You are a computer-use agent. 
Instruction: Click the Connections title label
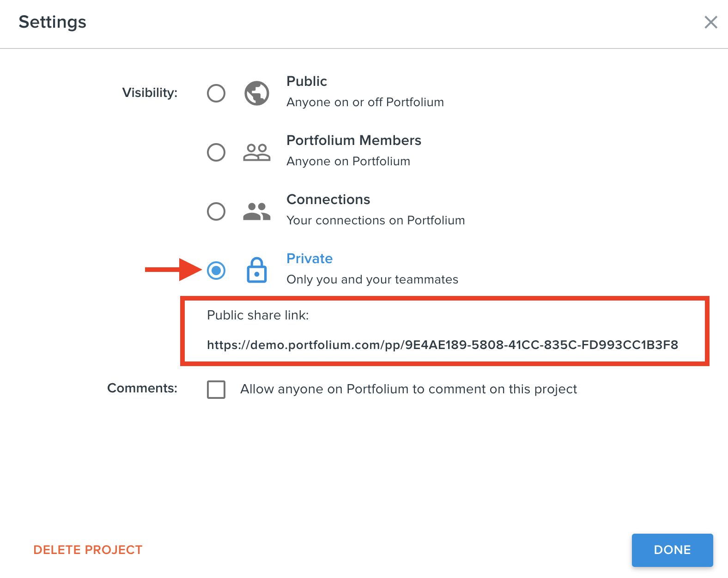(x=328, y=199)
